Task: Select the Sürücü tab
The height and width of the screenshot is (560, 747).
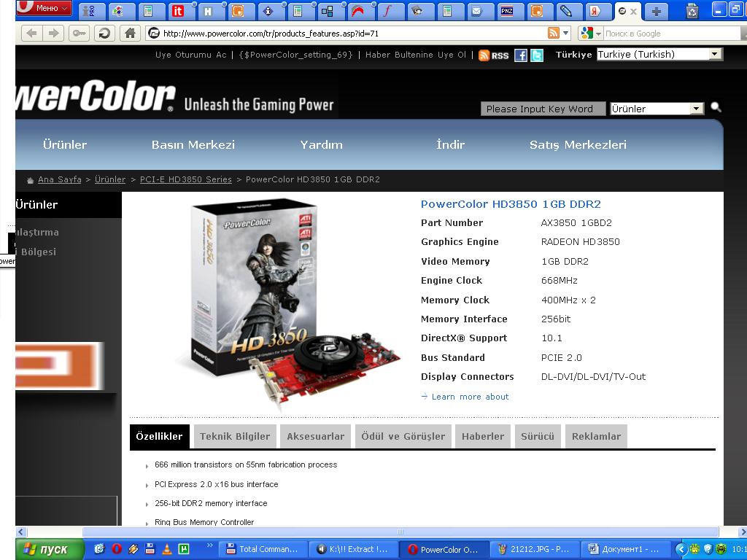Action: [x=538, y=436]
